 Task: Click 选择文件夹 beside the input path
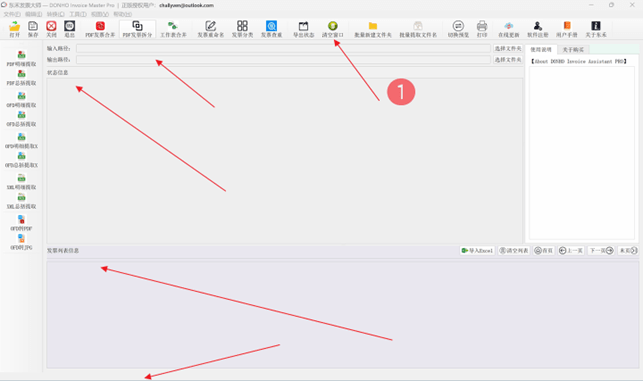tap(508, 48)
